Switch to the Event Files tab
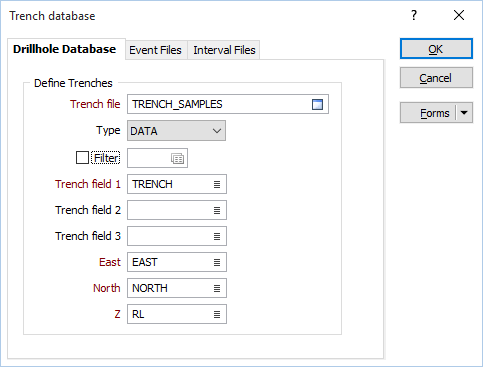489x373 pixels. [x=155, y=50]
